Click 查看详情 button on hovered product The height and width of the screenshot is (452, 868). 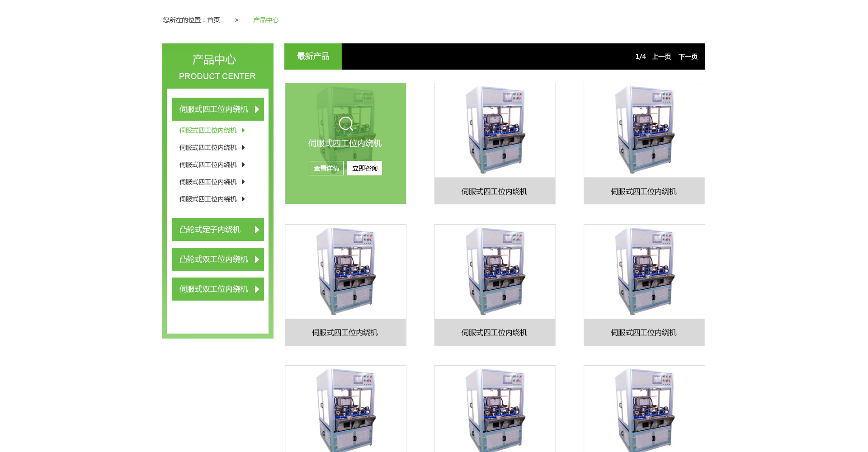pos(326,168)
